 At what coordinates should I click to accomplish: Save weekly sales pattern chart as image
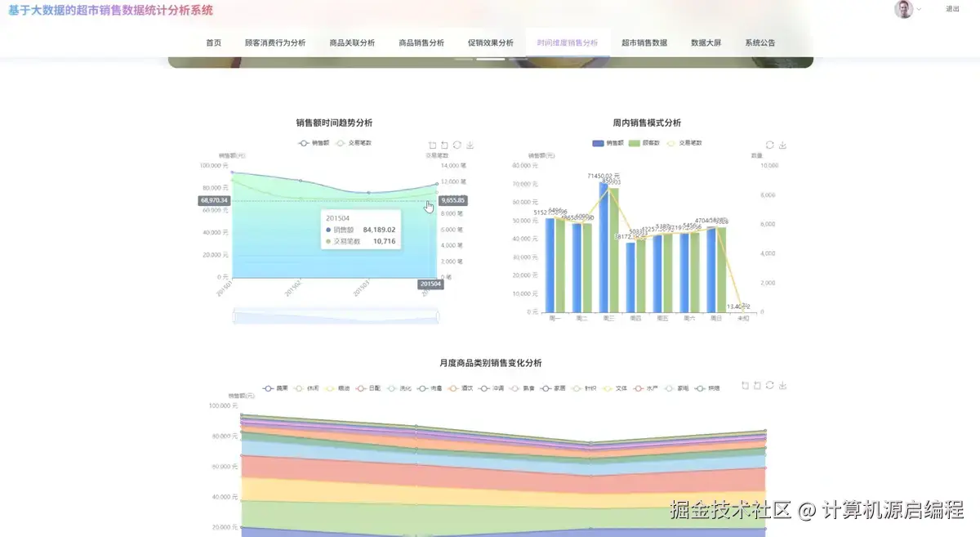coord(782,145)
